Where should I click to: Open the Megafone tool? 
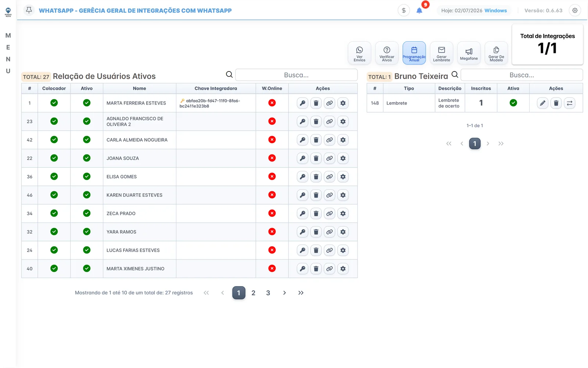(469, 53)
